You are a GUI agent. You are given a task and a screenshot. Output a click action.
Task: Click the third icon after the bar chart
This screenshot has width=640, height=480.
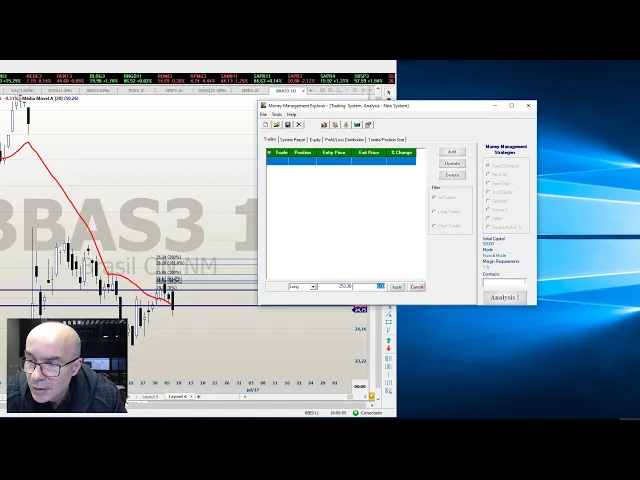pos(346,125)
